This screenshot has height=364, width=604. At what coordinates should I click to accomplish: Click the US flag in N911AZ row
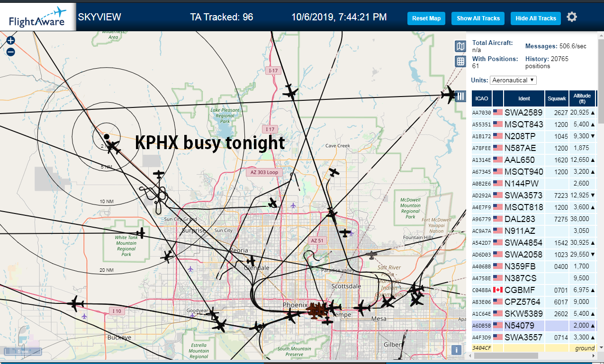pos(498,231)
